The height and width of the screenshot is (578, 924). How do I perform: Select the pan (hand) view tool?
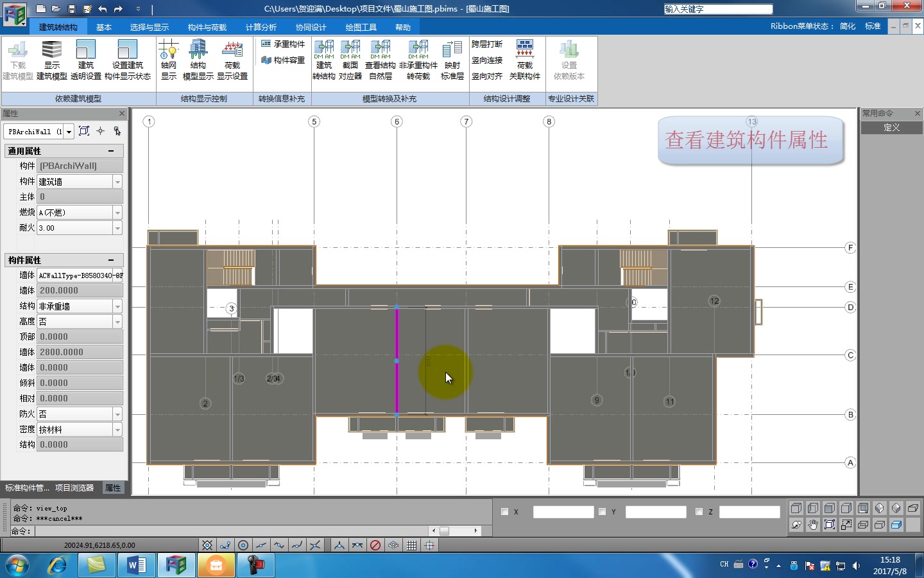point(812,525)
